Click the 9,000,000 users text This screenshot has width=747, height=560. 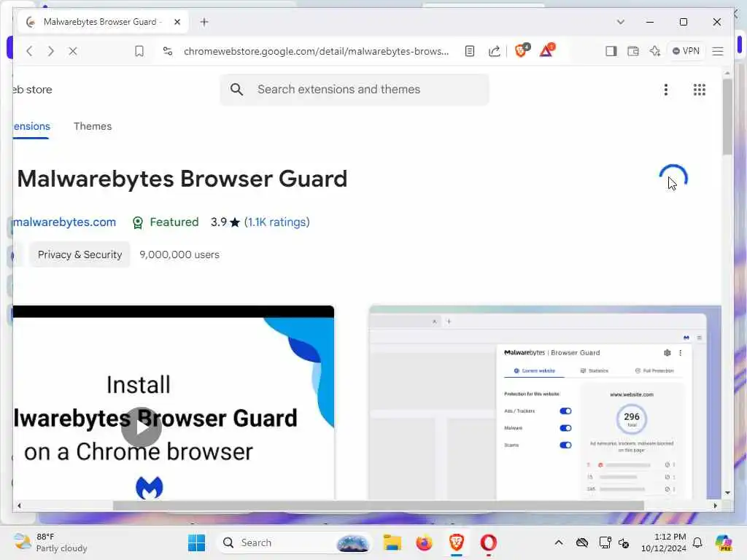coord(179,254)
